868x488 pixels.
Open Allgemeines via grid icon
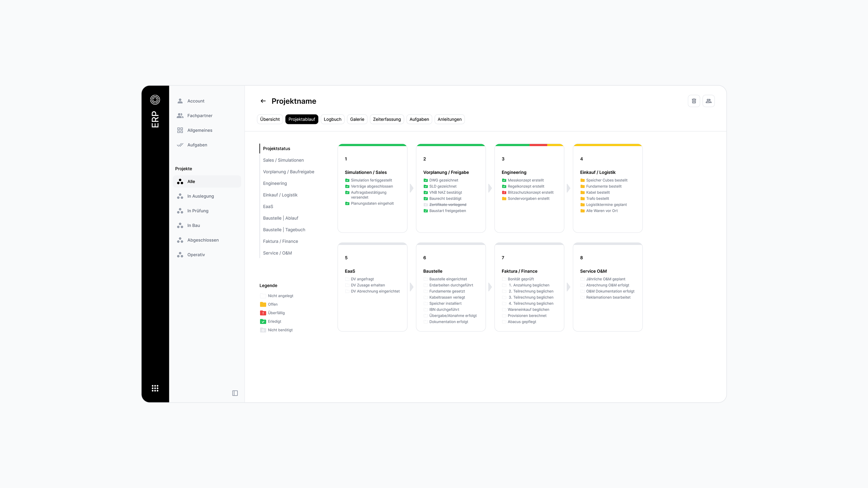180,130
